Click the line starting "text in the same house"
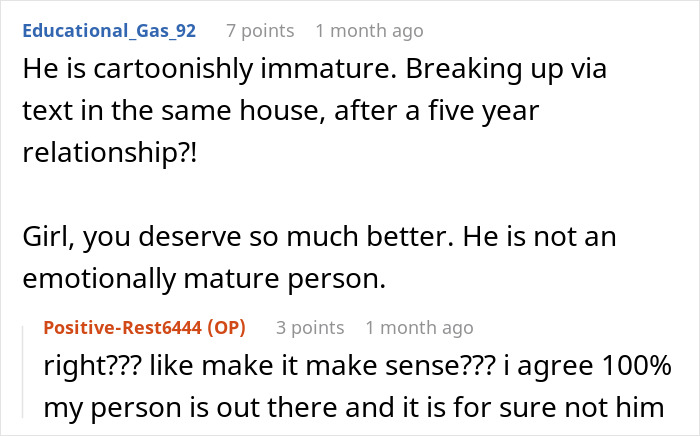Viewport: 700px width, 436px height. (281, 111)
